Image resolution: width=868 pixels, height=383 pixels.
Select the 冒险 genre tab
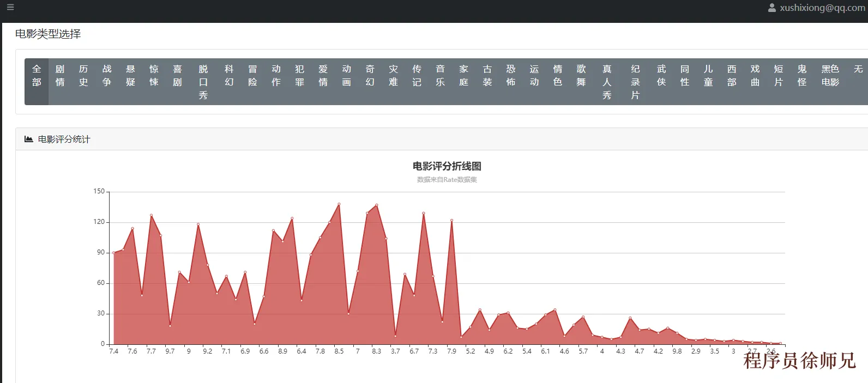point(252,82)
